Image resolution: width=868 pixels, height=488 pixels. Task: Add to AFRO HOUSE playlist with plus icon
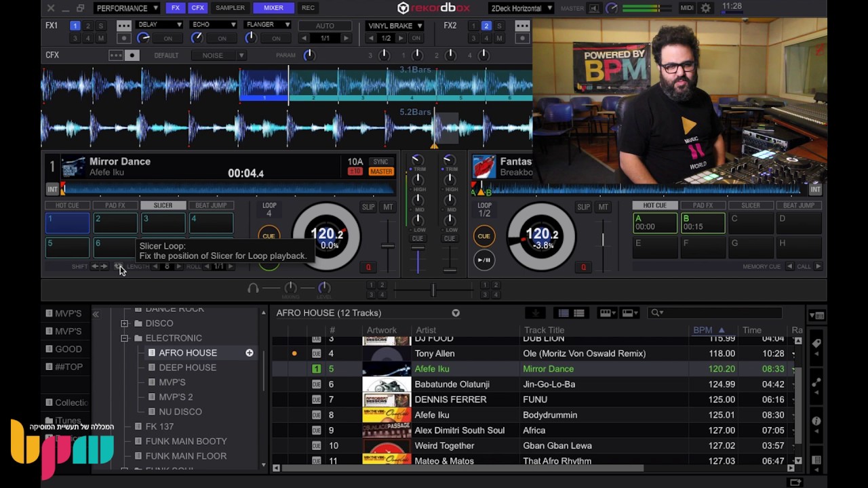pos(250,352)
